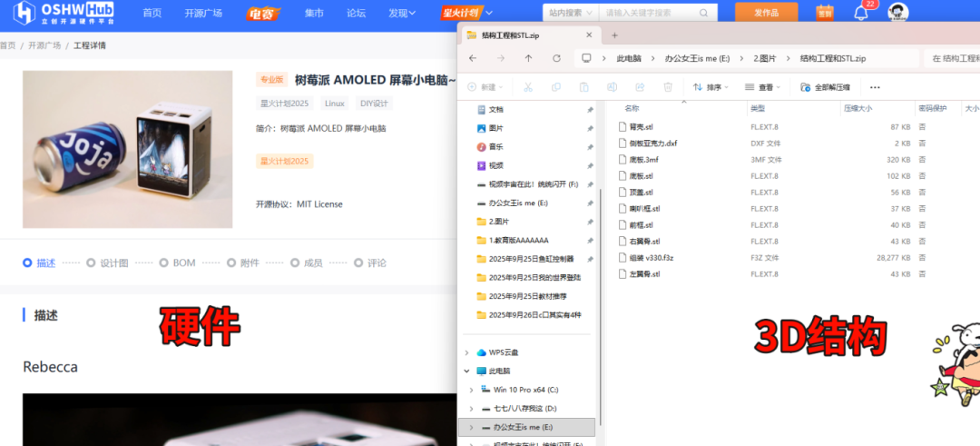Click the refresh icon in Explorer

point(557,58)
